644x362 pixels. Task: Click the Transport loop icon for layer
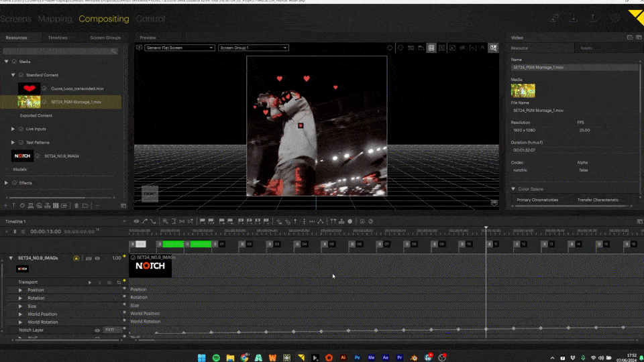119,282
